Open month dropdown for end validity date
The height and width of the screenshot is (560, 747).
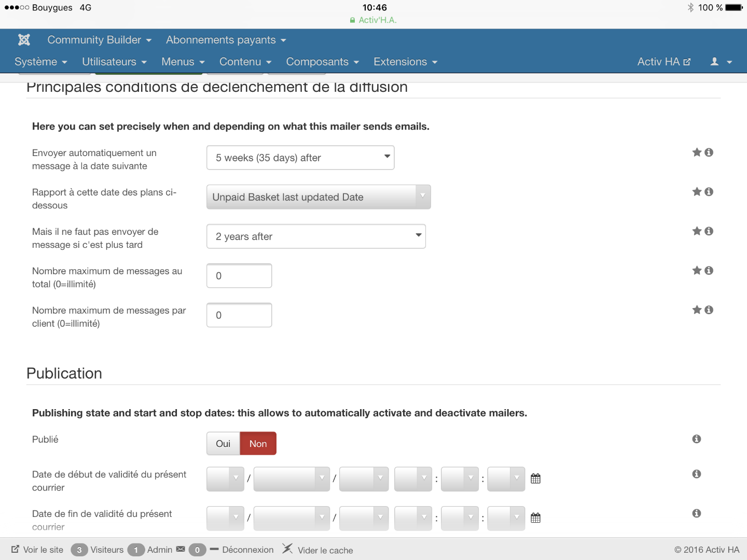click(x=292, y=518)
